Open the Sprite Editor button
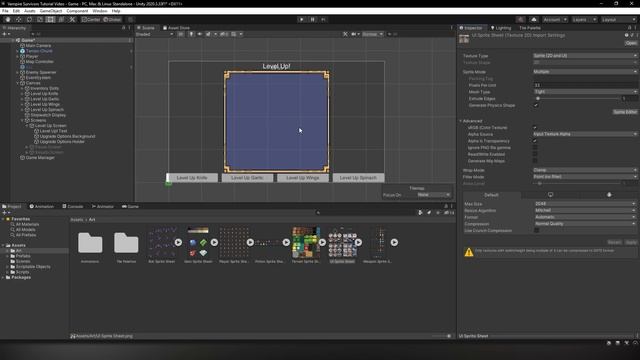 coord(624,112)
